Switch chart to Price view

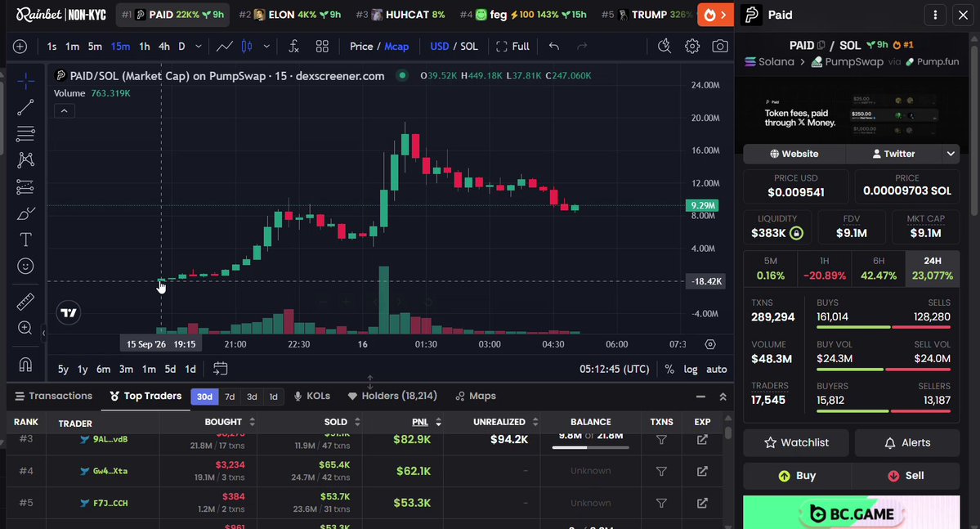pos(361,47)
